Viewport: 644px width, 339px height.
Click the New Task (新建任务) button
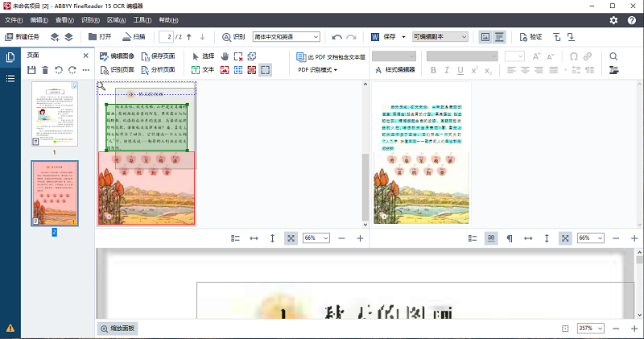[x=23, y=37]
